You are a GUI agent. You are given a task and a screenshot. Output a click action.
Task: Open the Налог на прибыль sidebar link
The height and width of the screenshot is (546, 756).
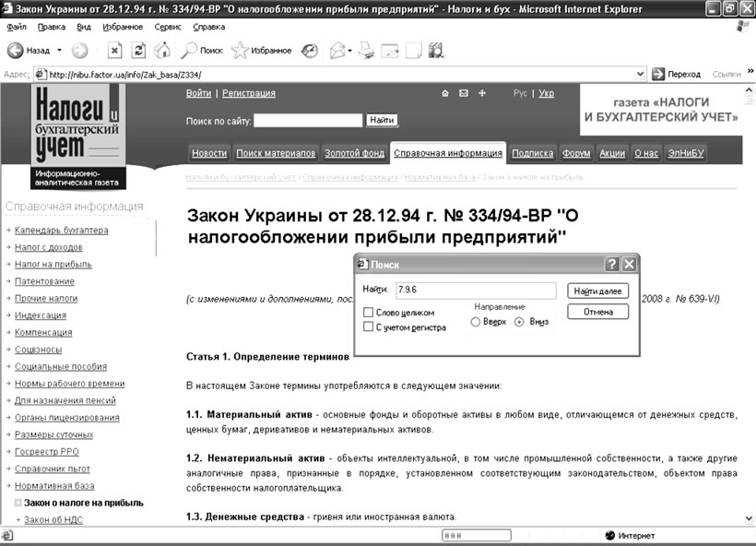pyautogui.click(x=53, y=264)
